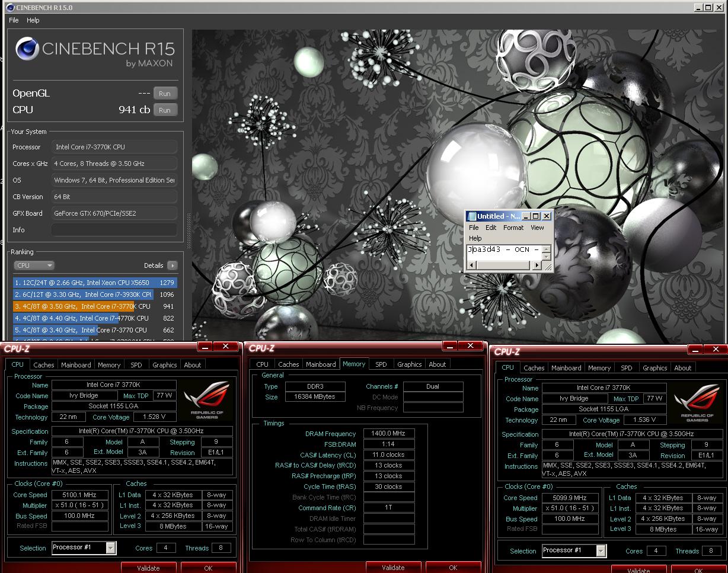Minimize the left CPU-Z window
This screenshot has height=573, width=728.
204,346
